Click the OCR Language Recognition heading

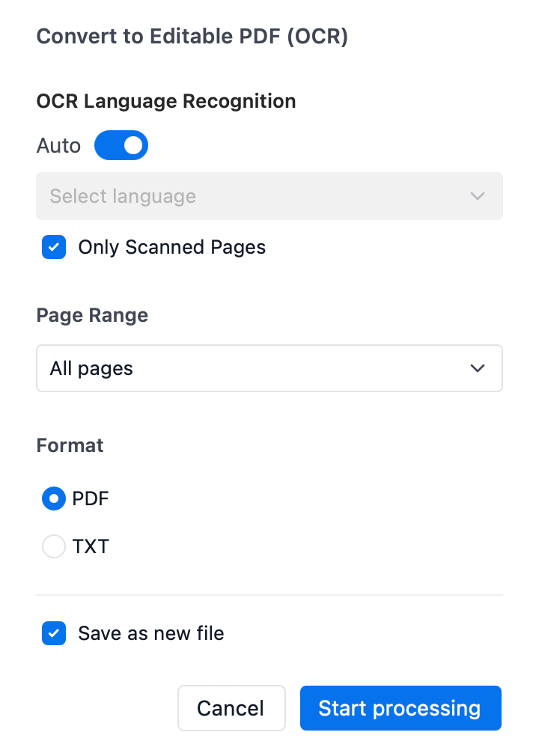tap(166, 101)
